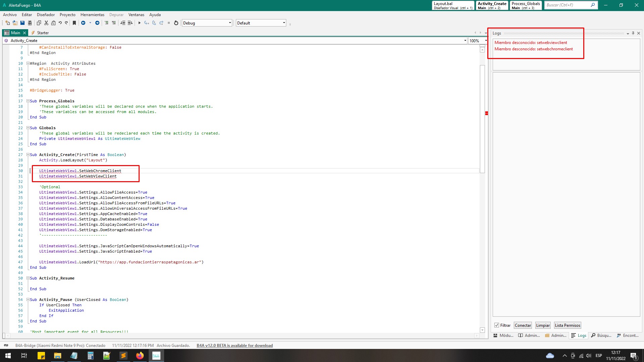Uncheck the Filtrar checkbox in Logs
This screenshot has height=362, width=644.
tap(497, 325)
